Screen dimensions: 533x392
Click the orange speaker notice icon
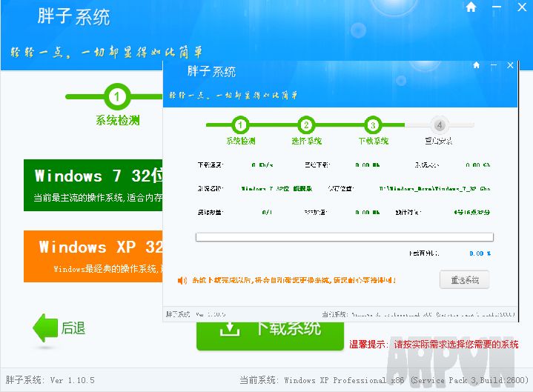click(182, 280)
